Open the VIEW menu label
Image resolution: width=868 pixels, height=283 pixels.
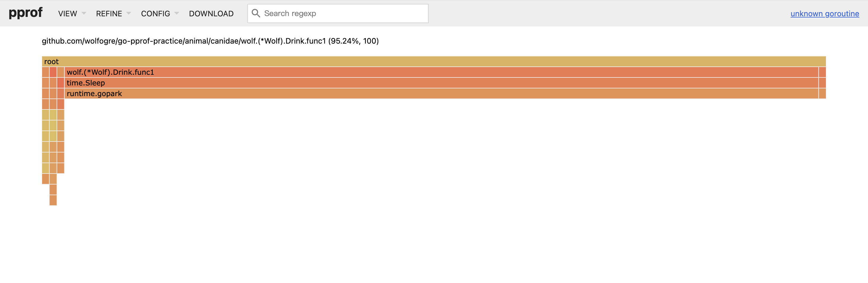67,13
